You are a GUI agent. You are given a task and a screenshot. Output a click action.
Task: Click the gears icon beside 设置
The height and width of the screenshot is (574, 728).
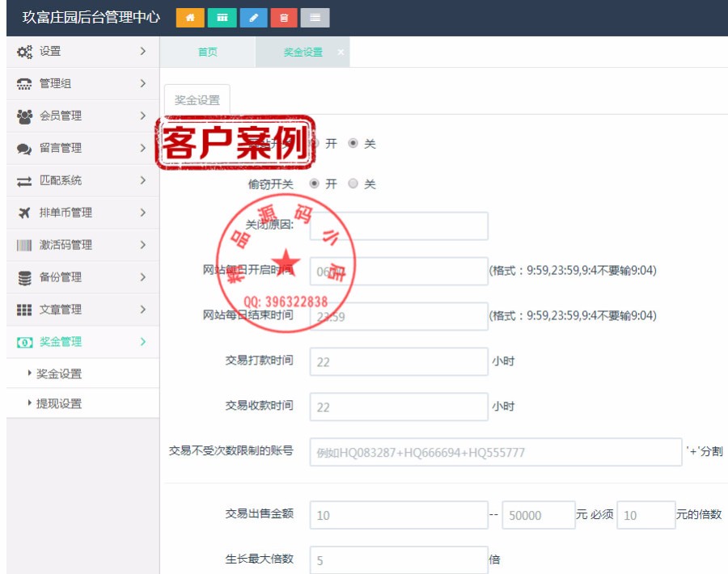click(24, 52)
